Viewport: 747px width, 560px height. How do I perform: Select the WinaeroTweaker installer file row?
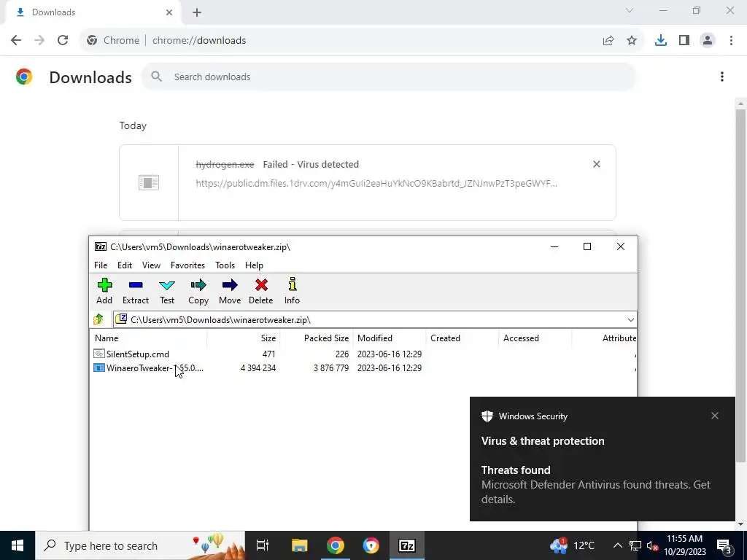pyautogui.click(x=363, y=368)
